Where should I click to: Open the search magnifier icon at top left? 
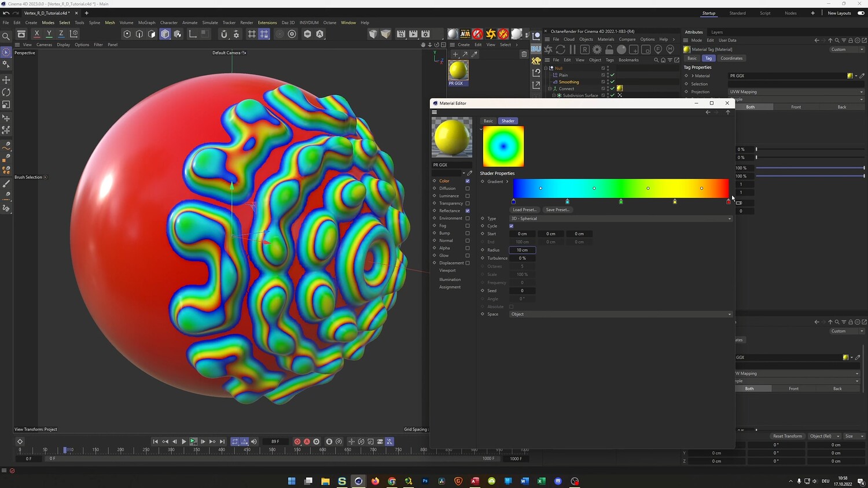pyautogui.click(x=6, y=36)
